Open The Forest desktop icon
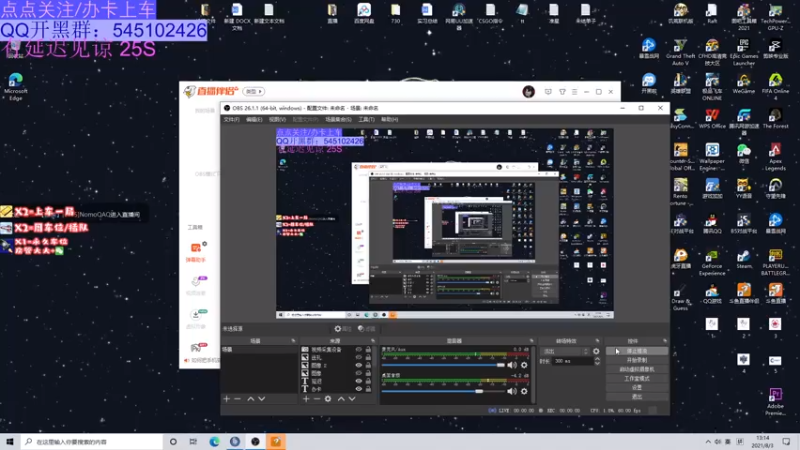 click(775, 119)
